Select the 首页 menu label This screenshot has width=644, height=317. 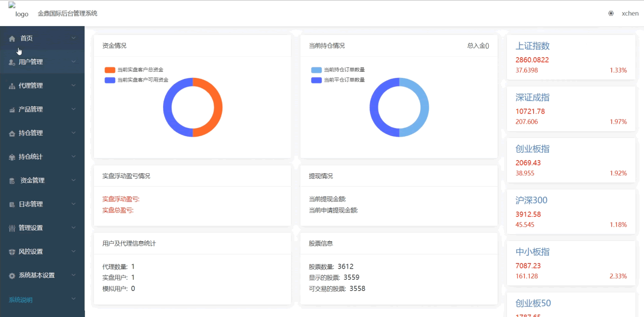coord(27,38)
